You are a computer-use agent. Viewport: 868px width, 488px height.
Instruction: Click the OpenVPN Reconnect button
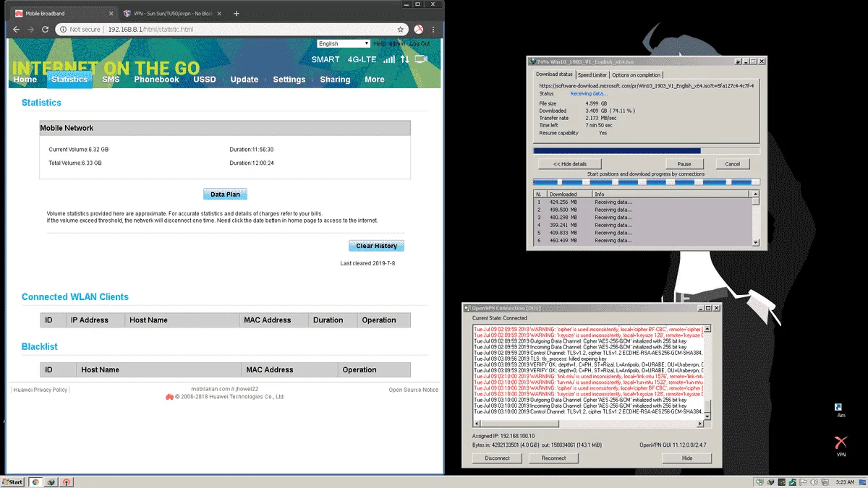click(553, 458)
